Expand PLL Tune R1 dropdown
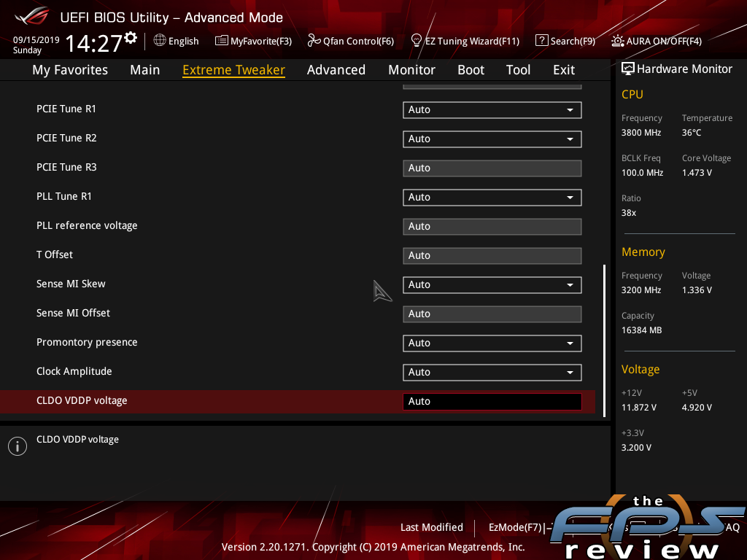The width and height of the screenshot is (747, 560). (x=492, y=198)
